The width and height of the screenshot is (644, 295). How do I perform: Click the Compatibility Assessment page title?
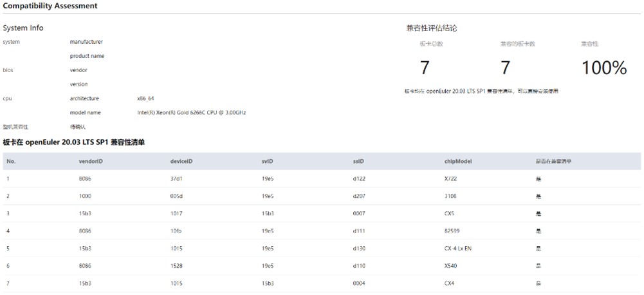[50, 6]
